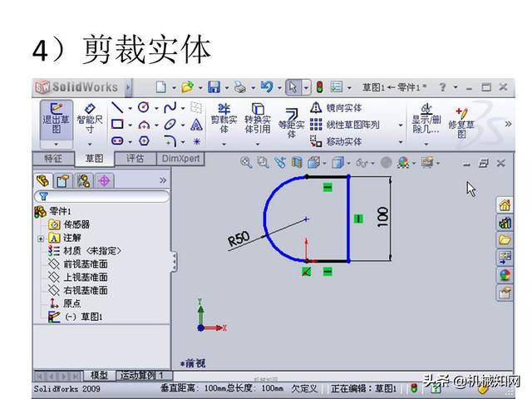Switch to the 特征 (Features) tab
This screenshot has width=532, height=399.
[53, 158]
